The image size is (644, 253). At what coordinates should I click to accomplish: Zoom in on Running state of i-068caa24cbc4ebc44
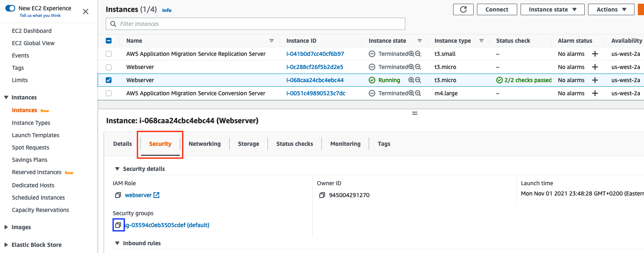(411, 80)
